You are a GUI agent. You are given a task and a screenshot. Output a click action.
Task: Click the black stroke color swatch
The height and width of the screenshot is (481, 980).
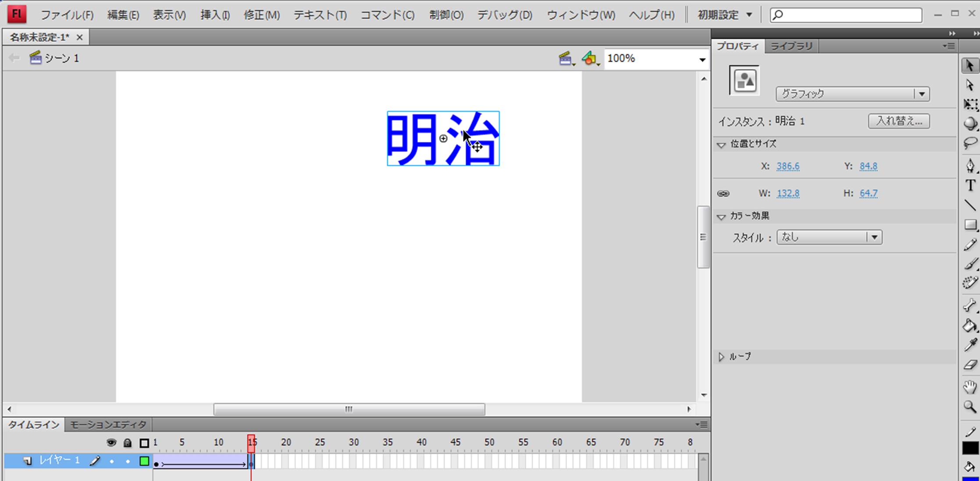[970, 448]
